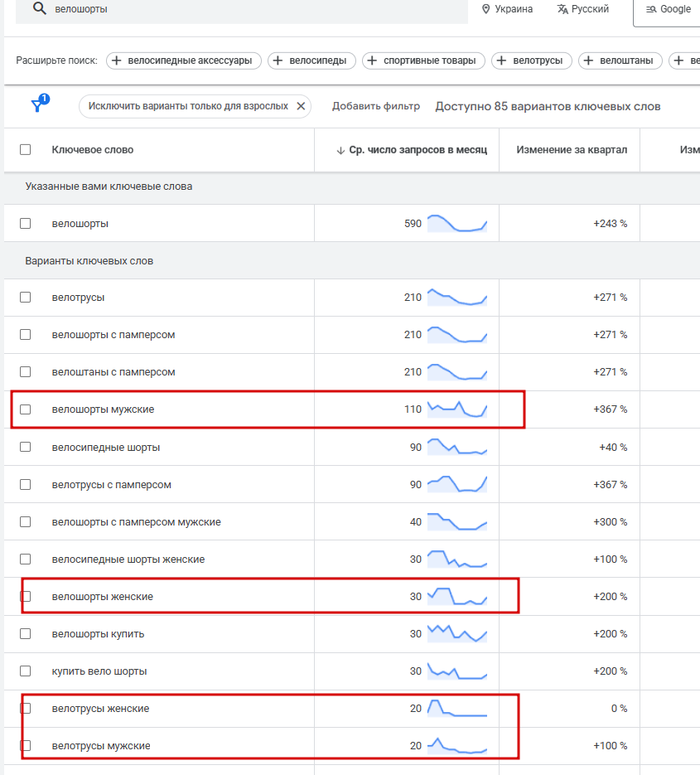Click Добавить фильтр link
The image size is (700, 775).
(376, 106)
